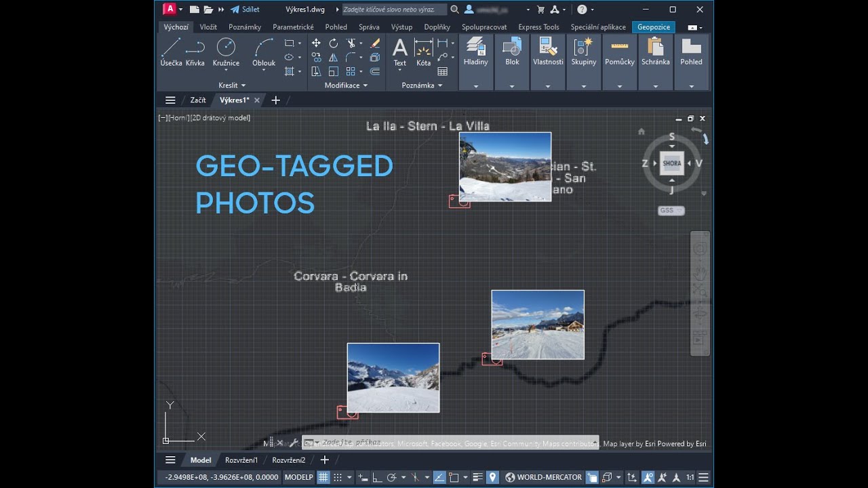Select the Úsečka line tool

(171, 52)
